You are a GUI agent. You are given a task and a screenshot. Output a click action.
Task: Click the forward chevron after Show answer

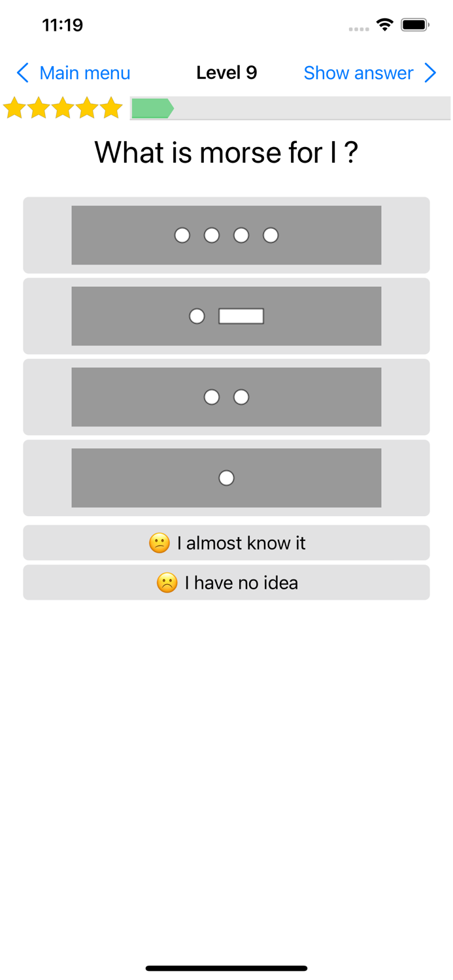[430, 73]
